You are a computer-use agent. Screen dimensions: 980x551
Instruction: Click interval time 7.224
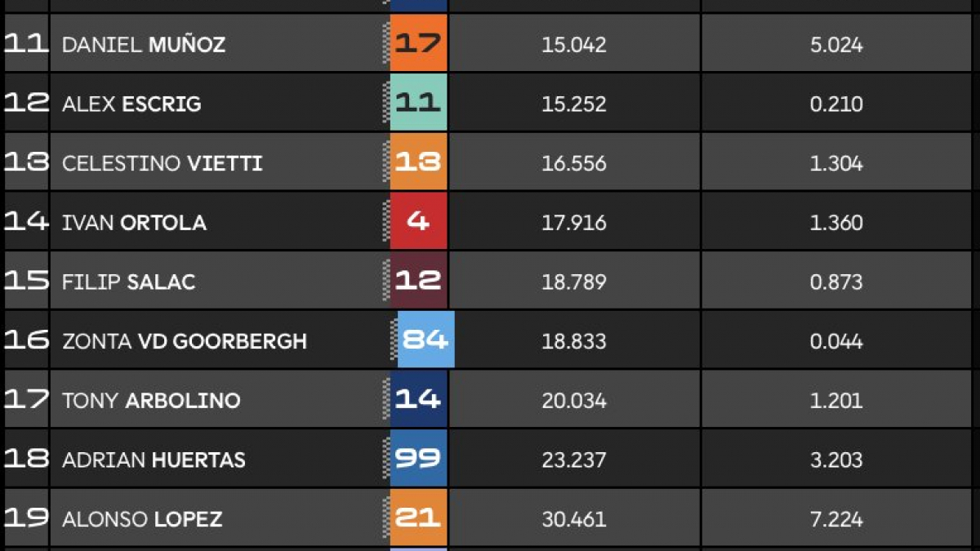tap(836, 518)
